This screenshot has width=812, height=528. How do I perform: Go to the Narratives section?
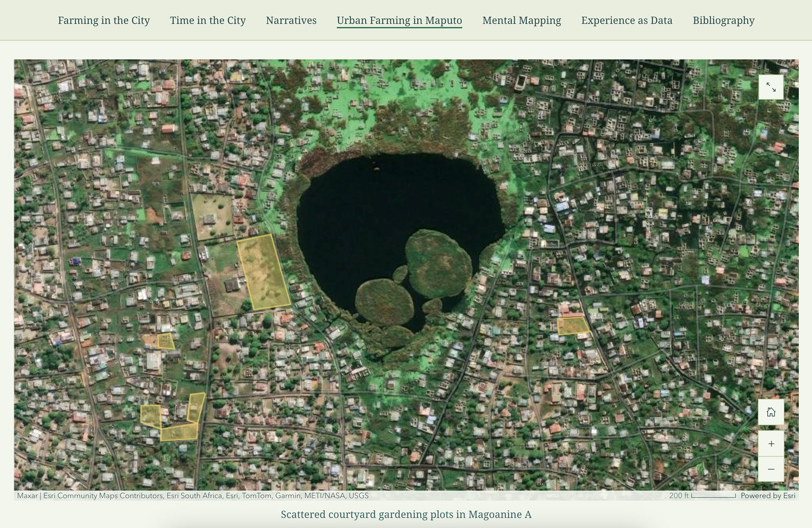click(x=291, y=20)
